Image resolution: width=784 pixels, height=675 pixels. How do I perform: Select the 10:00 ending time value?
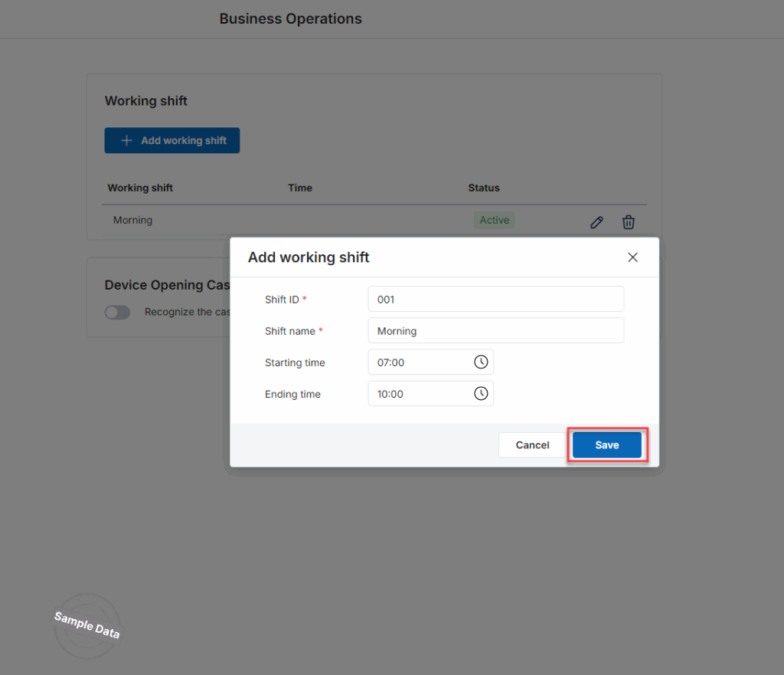[x=391, y=394]
